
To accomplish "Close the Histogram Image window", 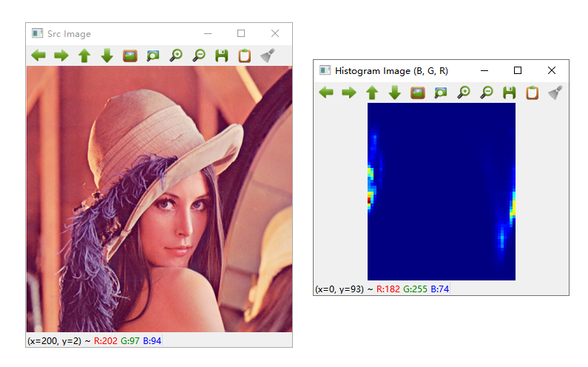I will (551, 70).
